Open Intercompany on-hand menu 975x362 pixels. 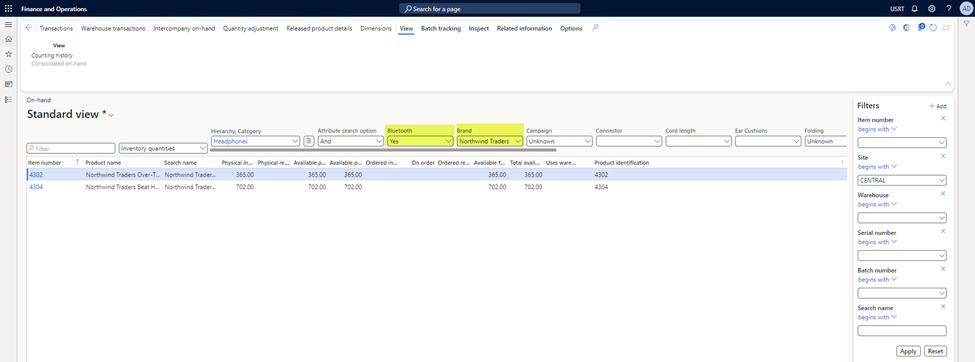coord(184,29)
